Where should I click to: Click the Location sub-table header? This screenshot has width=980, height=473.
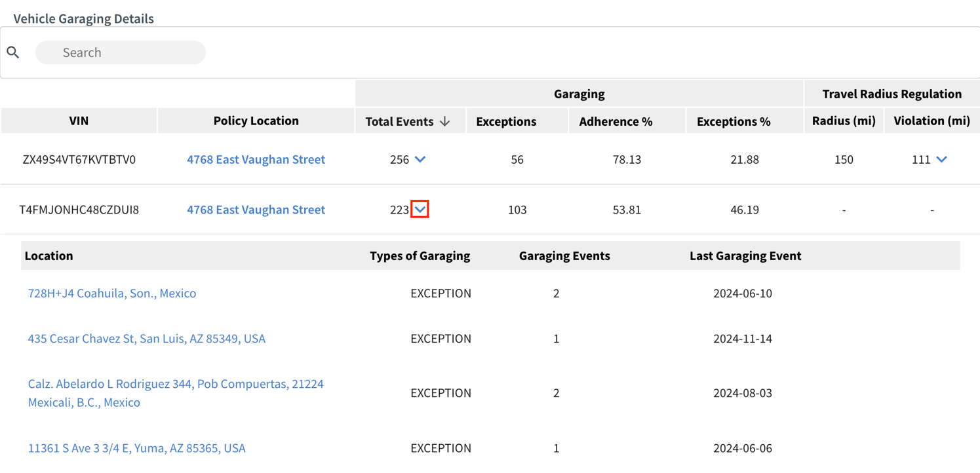[x=49, y=255]
